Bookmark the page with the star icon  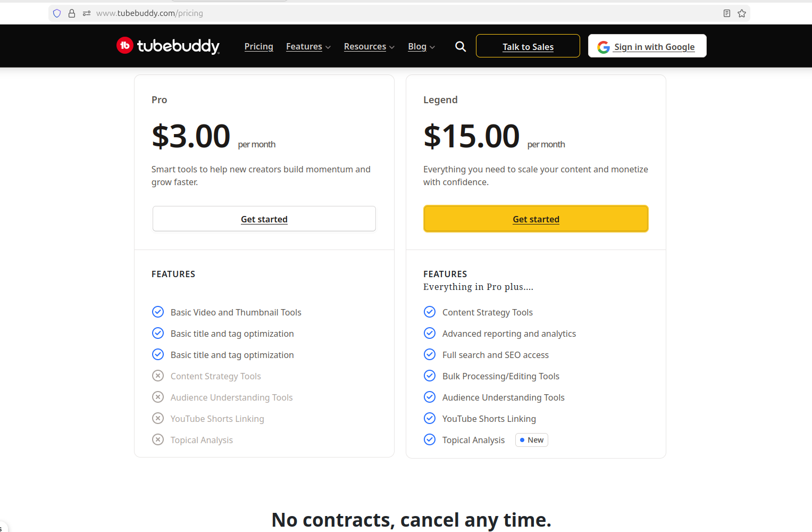[x=742, y=13]
